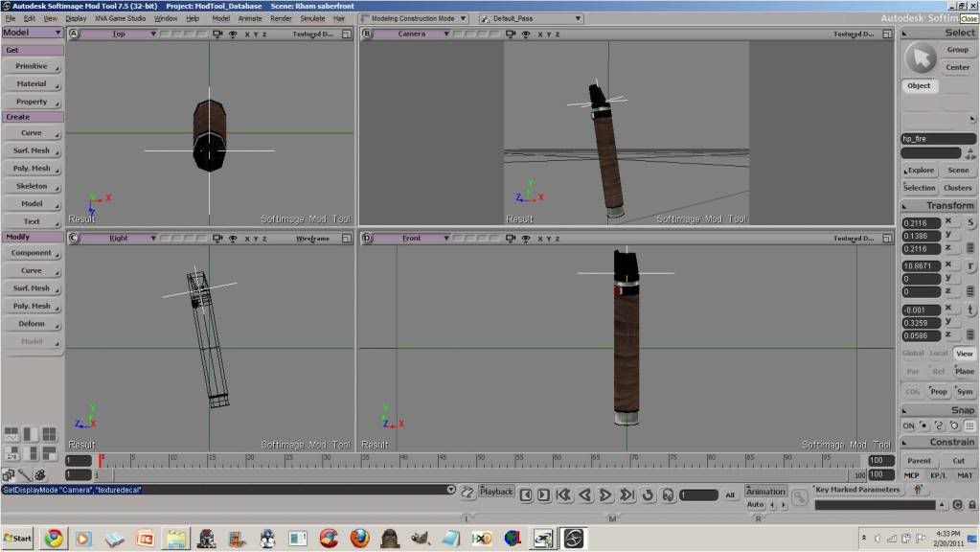This screenshot has width=980, height=552.
Task: Open the Wireframe display mode menu
Action: coord(312,239)
